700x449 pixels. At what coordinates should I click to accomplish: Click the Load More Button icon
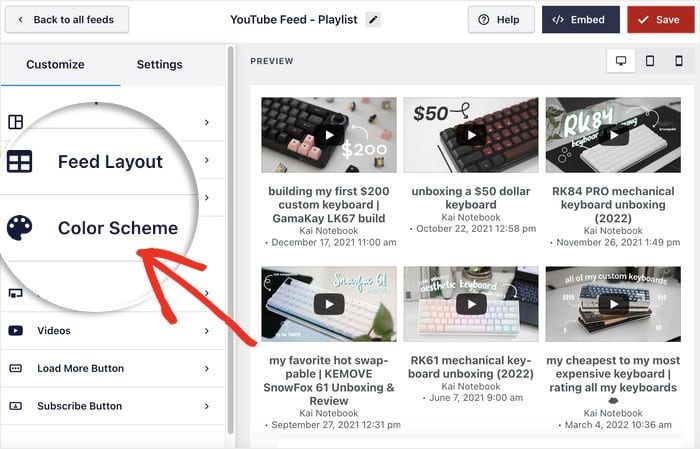point(16,369)
